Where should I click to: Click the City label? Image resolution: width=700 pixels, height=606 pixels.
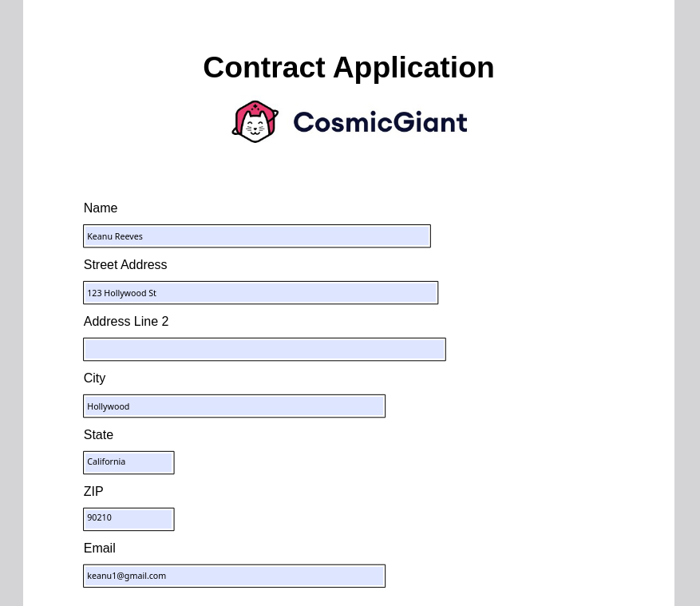tap(95, 378)
